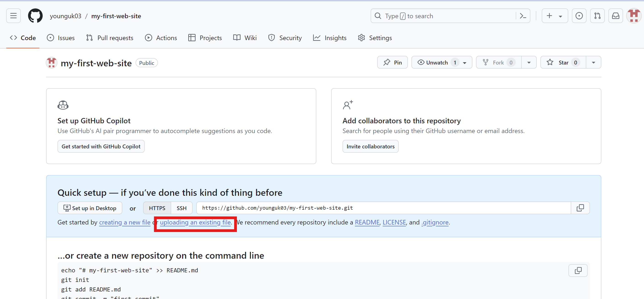
Task: Click Set up in Desktop
Action: point(90,208)
